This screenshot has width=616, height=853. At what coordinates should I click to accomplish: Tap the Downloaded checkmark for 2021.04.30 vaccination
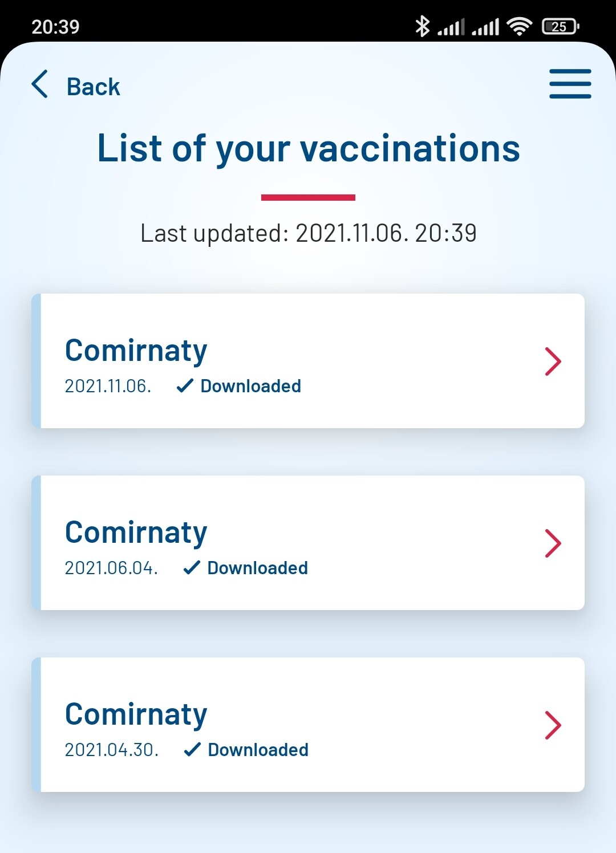[192, 750]
